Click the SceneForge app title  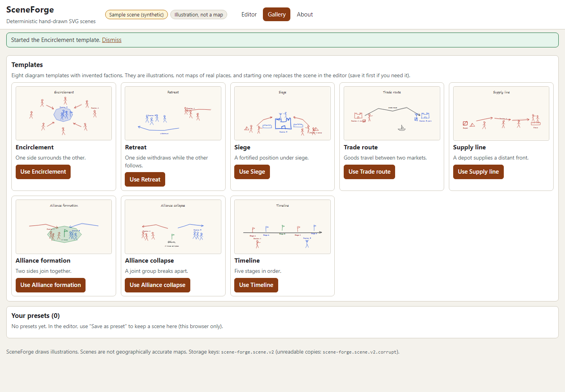point(30,10)
